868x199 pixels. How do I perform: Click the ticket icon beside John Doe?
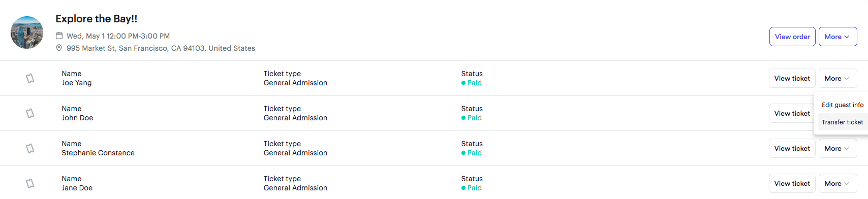(x=30, y=113)
